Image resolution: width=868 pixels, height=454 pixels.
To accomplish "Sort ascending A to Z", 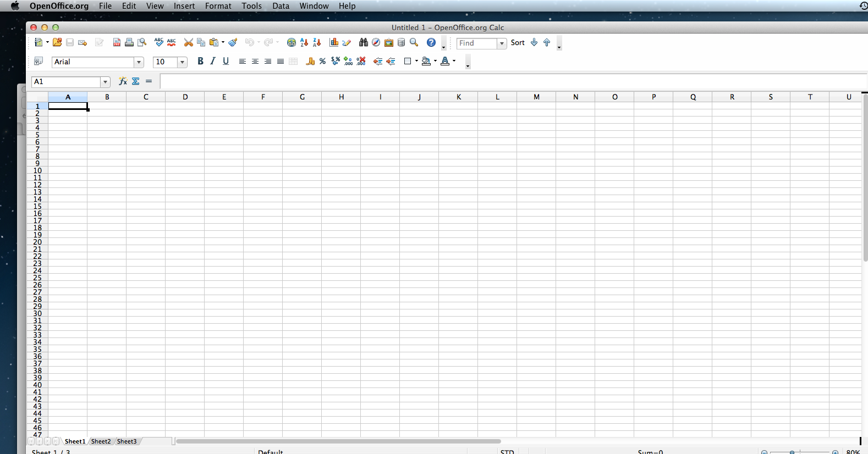I will (304, 42).
